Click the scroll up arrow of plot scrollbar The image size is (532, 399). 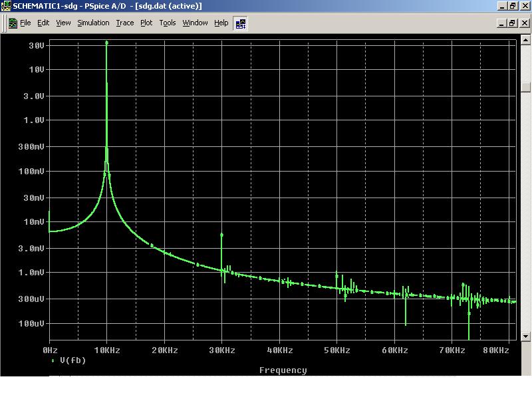coord(525,40)
